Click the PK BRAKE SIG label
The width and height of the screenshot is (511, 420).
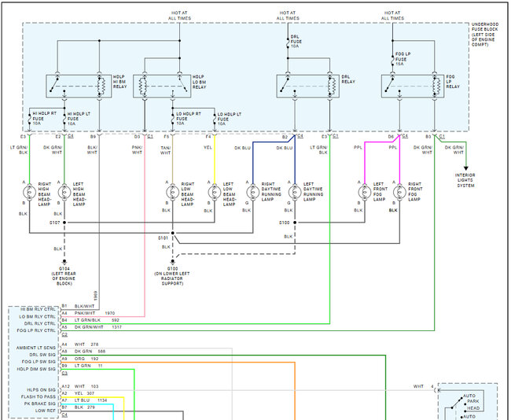point(40,403)
